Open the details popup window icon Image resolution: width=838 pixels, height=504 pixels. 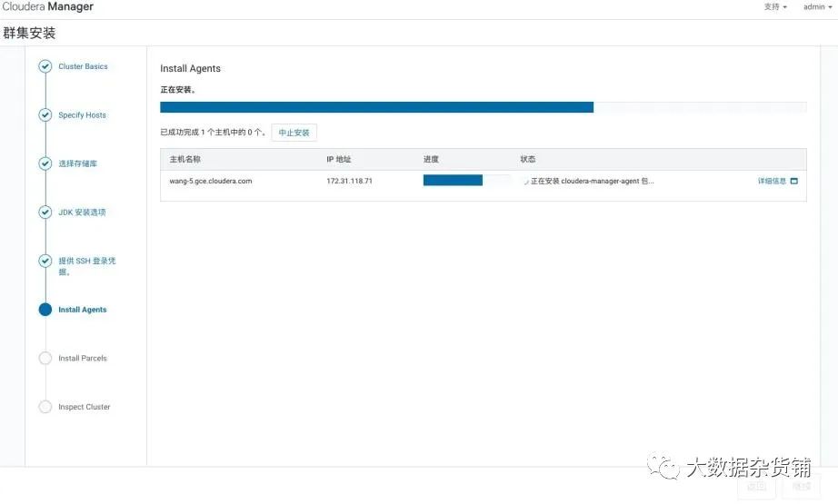tap(793, 181)
